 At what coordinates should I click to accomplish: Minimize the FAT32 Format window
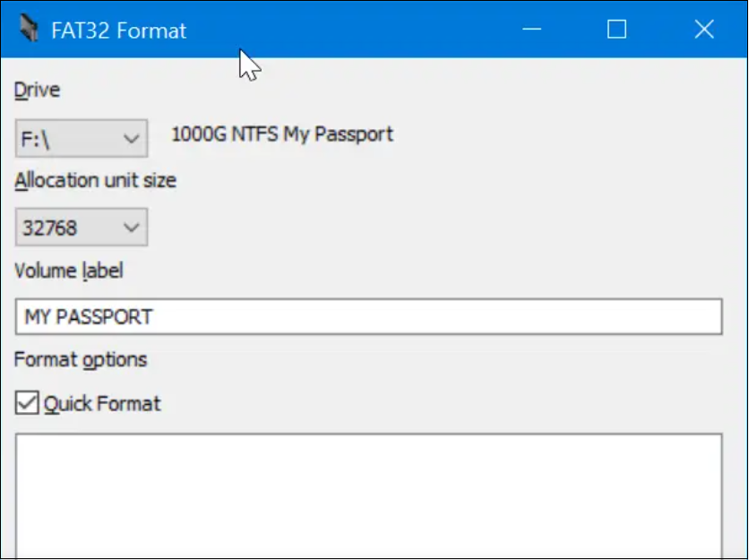532,30
